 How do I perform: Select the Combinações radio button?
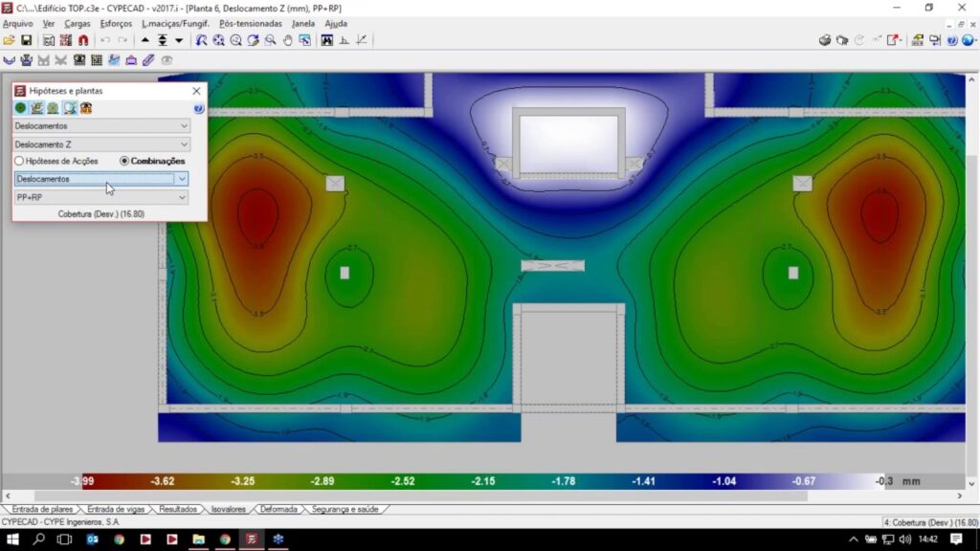pos(124,161)
